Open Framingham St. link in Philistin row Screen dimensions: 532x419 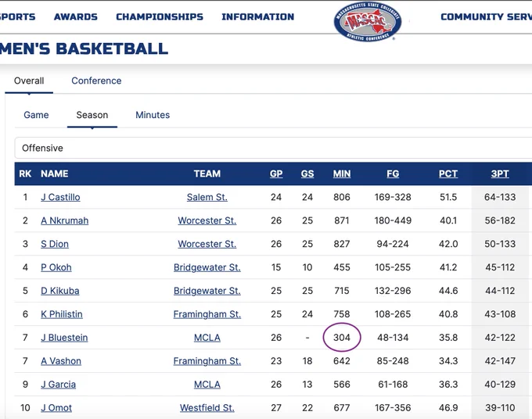pyautogui.click(x=207, y=314)
